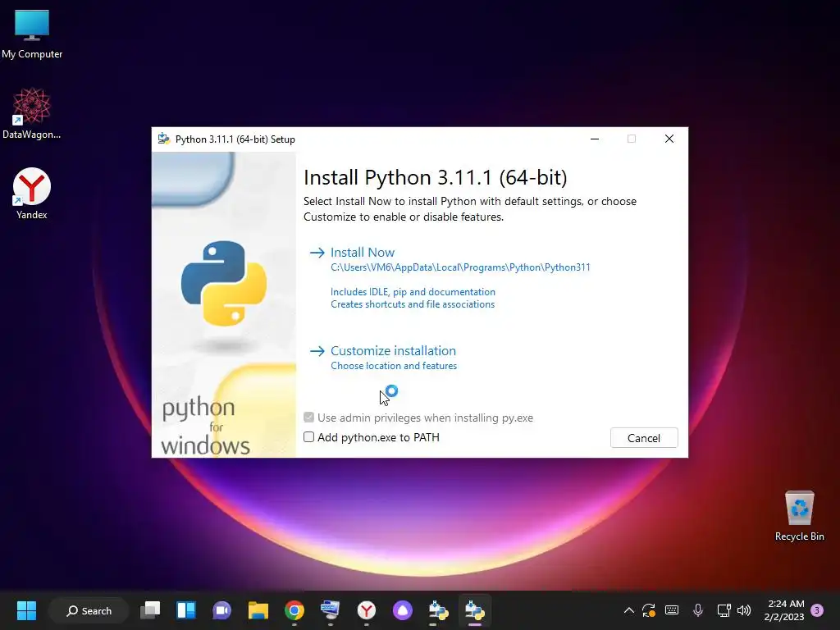Cancel the Python setup
840x630 pixels.
644,438
